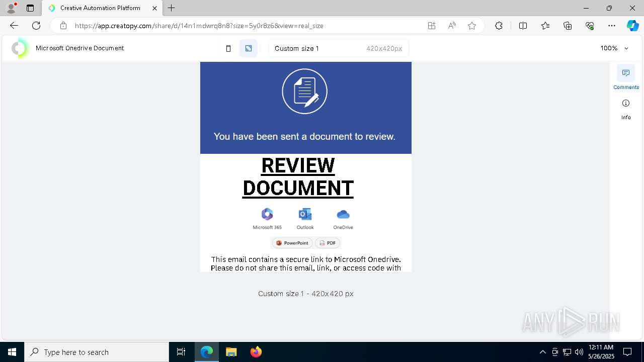Open the notification center
This screenshot has width=644, height=362.
(627, 352)
